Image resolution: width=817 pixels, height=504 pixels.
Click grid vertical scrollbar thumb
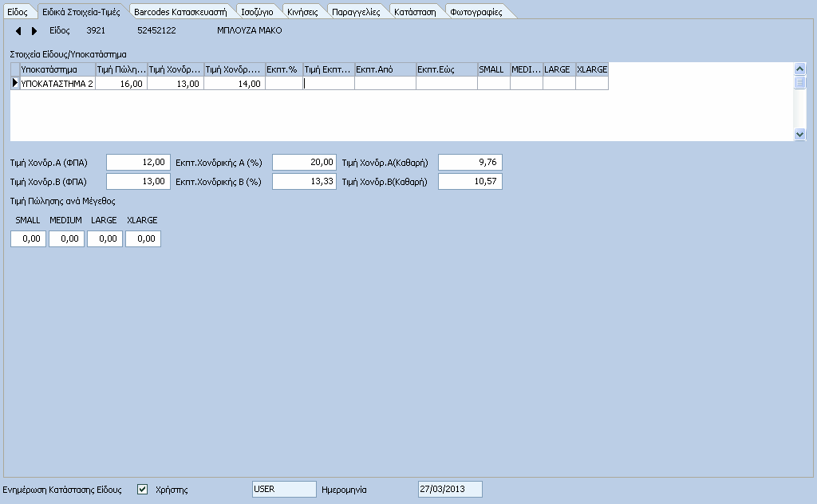click(799, 82)
